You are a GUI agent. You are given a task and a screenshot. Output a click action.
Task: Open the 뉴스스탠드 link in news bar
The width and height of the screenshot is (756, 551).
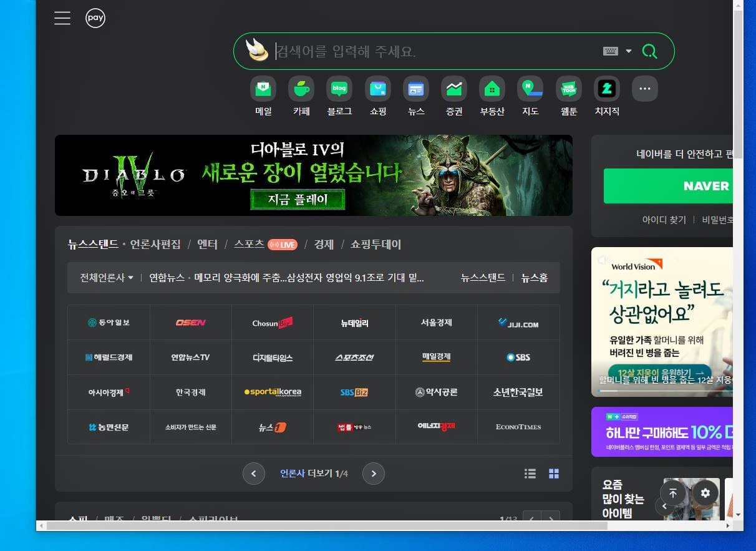(483, 278)
